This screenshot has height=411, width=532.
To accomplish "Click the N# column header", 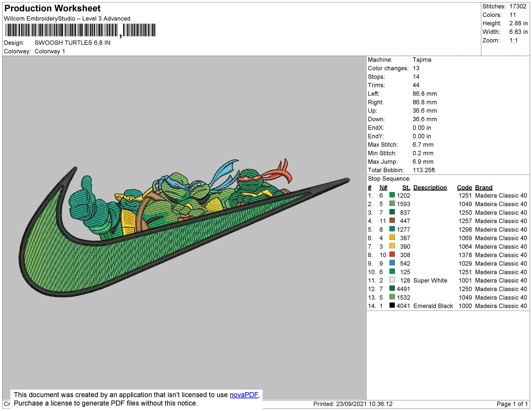I will coord(383,187).
